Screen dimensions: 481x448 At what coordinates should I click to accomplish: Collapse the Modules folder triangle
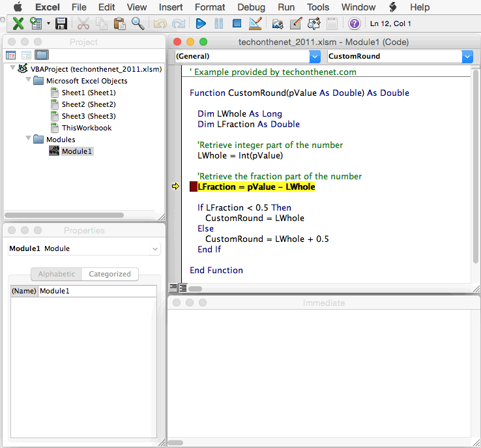[28, 138]
